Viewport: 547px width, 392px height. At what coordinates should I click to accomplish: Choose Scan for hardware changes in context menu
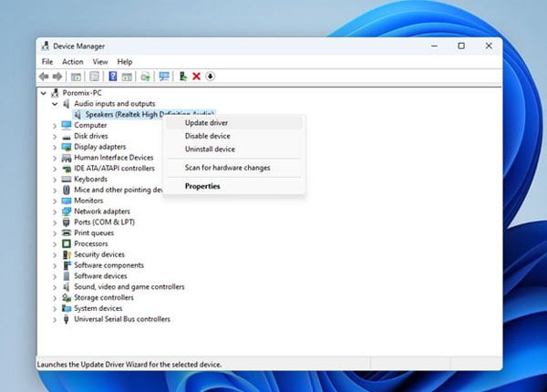[234, 168]
